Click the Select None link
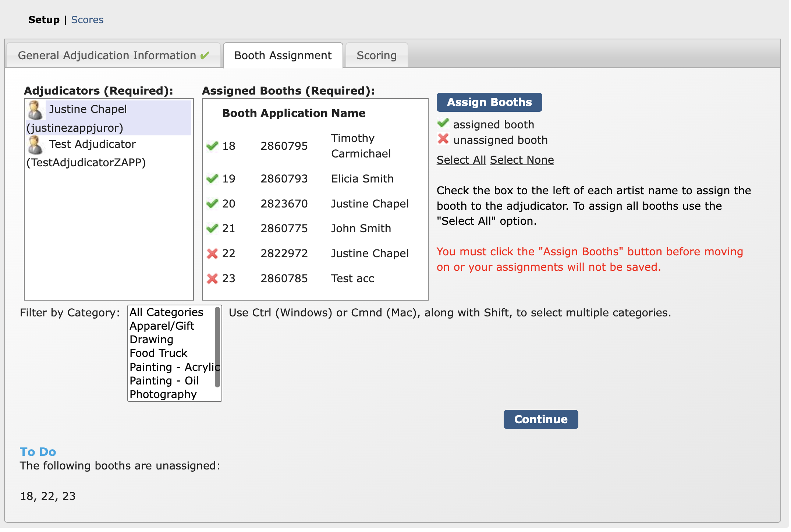791x532 pixels. (522, 160)
